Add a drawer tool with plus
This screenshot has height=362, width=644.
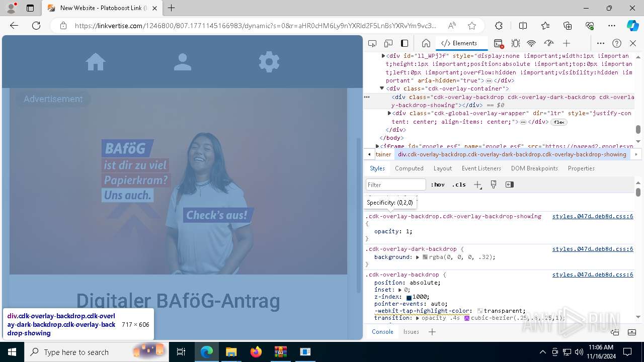pos(432,332)
